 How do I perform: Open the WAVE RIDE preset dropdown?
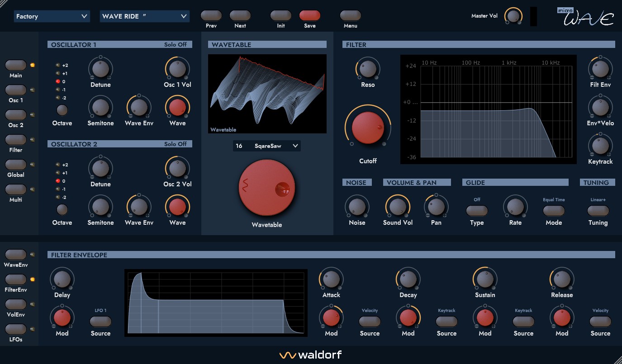[144, 16]
